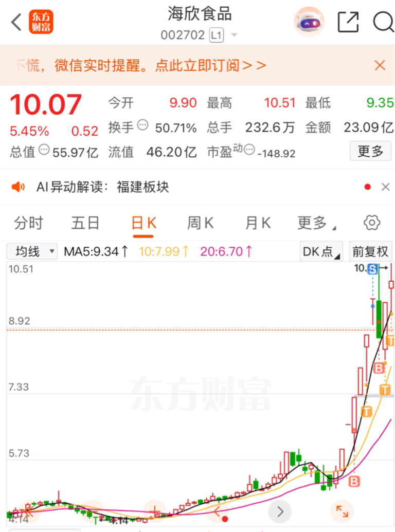Tap the 微信实时提醒 subscribe link
395x532 pixels.
point(160,65)
